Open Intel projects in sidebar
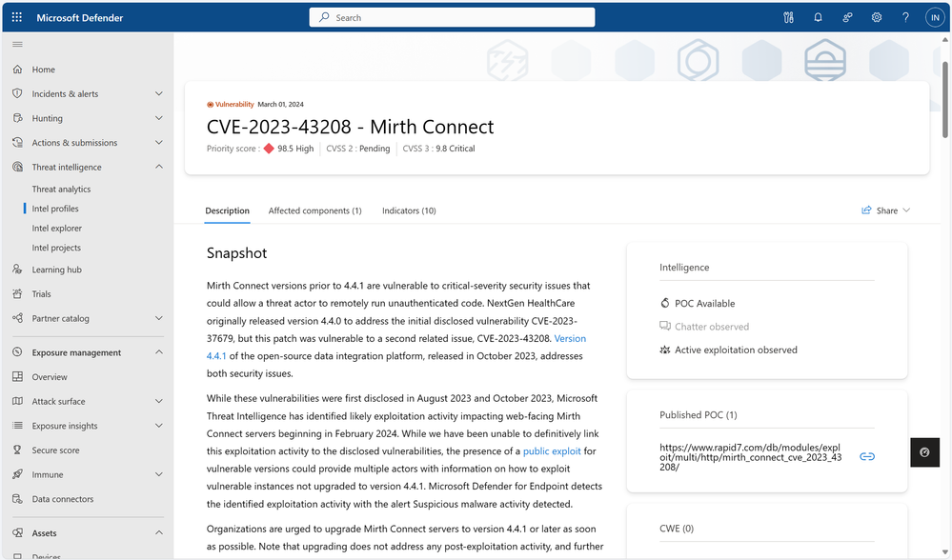Image resolution: width=952 pixels, height=560 pixels. (x=56, y=247)
